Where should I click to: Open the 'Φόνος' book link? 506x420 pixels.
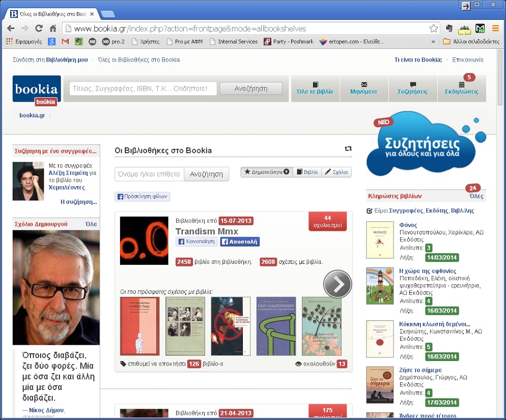point(408,225)
